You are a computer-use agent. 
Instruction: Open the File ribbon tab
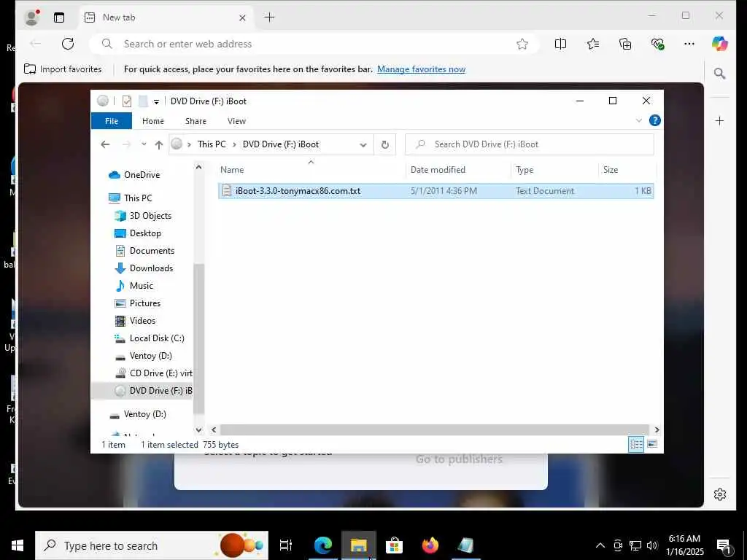pos(112,121)
